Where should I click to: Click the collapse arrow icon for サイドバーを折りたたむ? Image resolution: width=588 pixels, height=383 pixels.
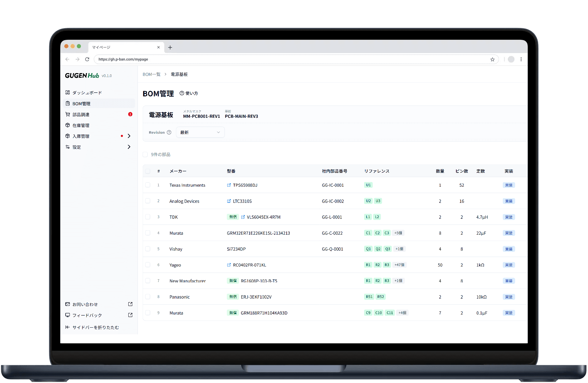[67, 327]
